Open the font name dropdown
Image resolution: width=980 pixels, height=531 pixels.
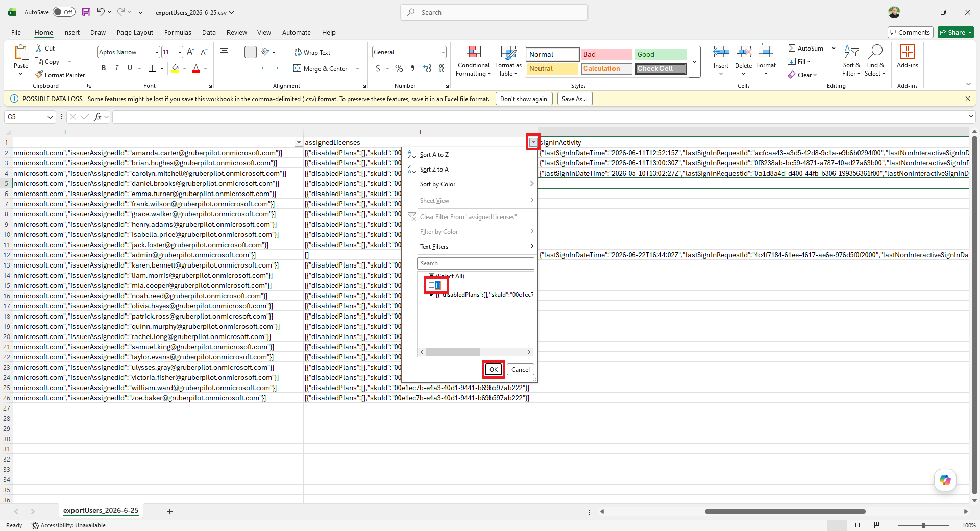(x=156, y=52)
